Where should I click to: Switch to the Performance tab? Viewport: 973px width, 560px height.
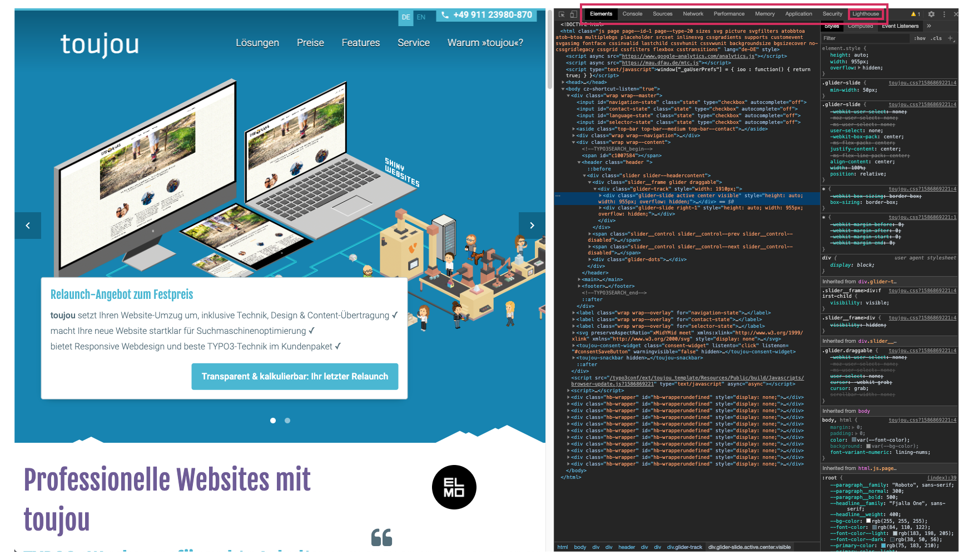click(729, 14)
